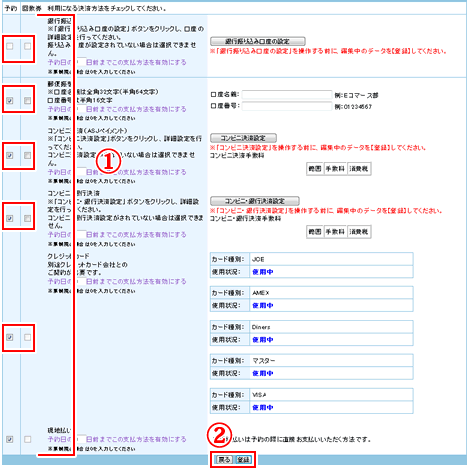Open 使用中 link for VISA card
Screen dimensions: 467x470
point(263,407)
